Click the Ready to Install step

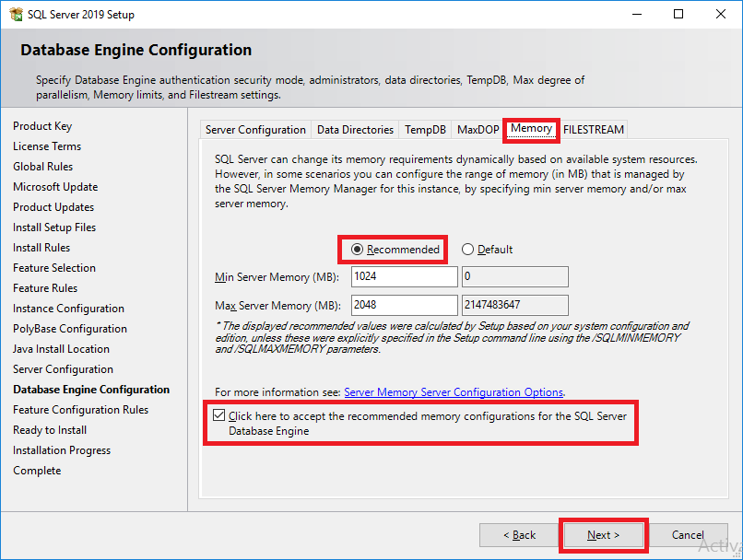tap(50, 430)
